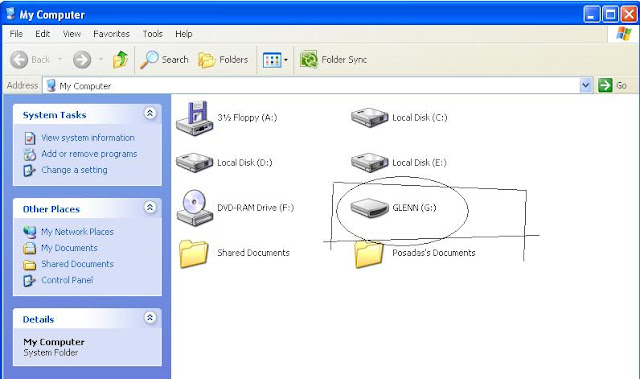
Task: Click the Back arrow toolbar button
Action: click(x=19, y=60)
